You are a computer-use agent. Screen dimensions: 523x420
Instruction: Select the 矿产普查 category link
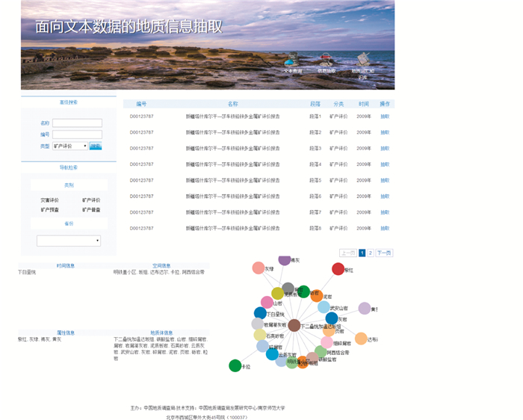91,210
